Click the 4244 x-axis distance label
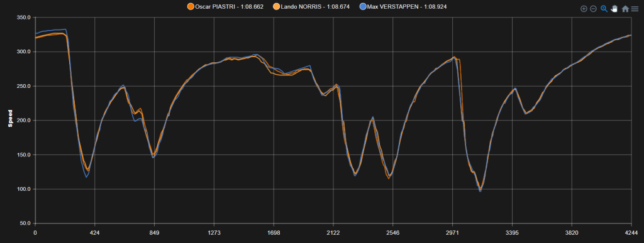This screenshot has width=644, height=243. [631, 233]
